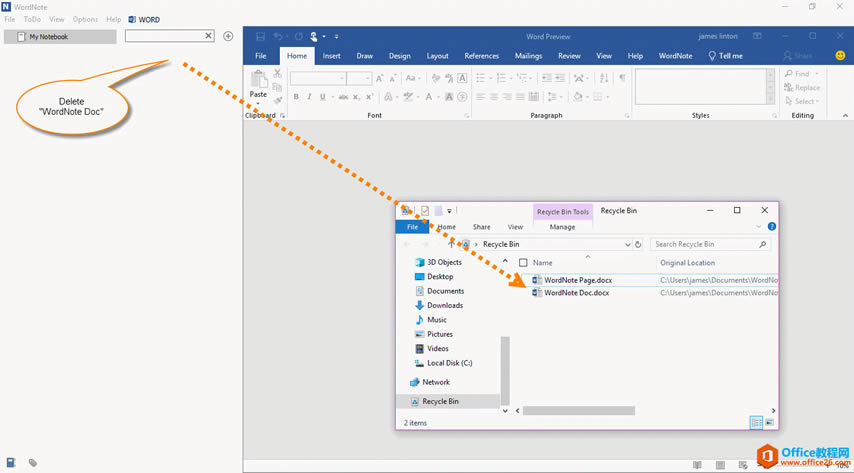Click the Paste icon in Word ribbon
This screenshot has width=854, height=473.
(258, 82)
